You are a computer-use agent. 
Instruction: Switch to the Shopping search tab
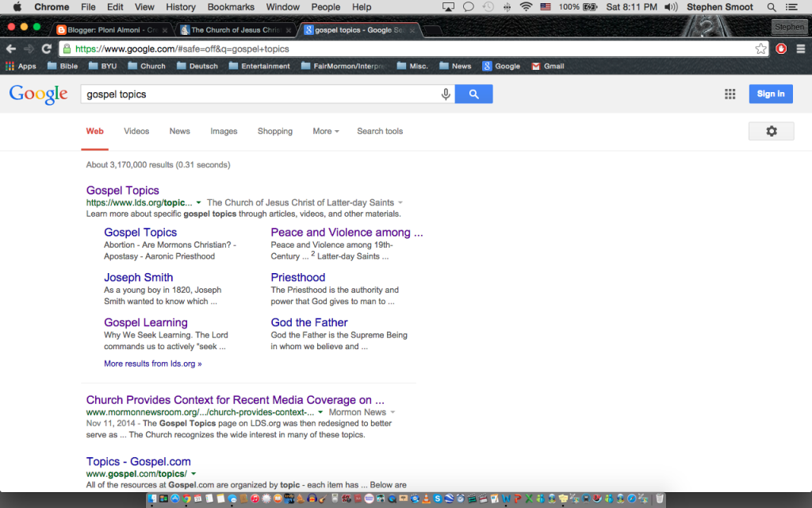coord(275,131)
